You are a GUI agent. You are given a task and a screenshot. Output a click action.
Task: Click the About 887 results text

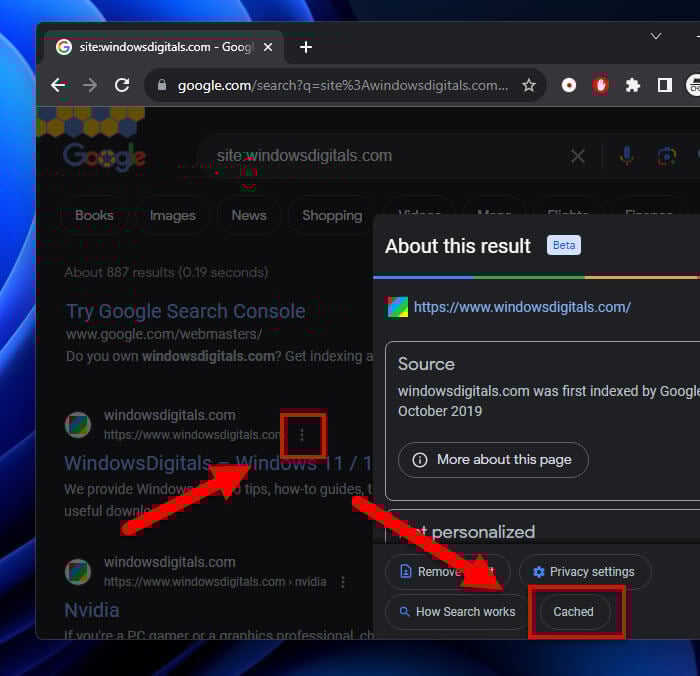click(x=166, y=272)
